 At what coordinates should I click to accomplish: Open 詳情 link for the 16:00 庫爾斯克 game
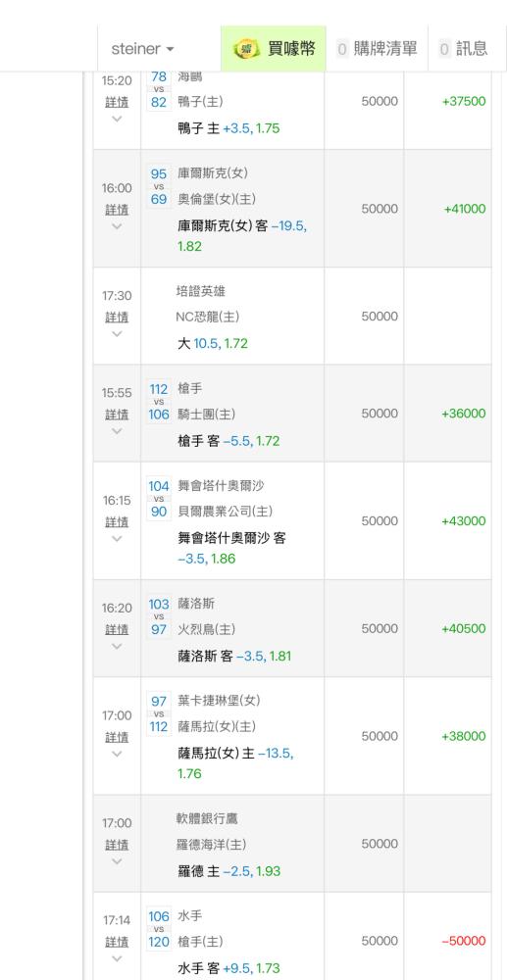coord(117,210)
